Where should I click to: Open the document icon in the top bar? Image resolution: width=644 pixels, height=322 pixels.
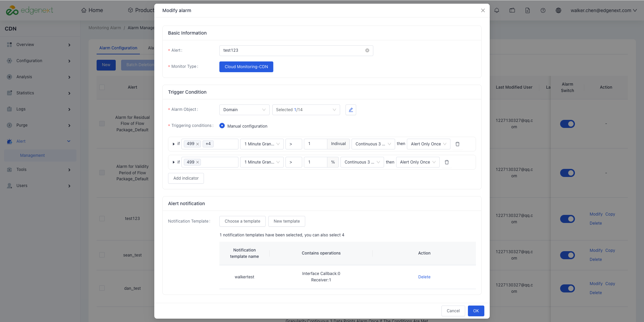point(528,10)
